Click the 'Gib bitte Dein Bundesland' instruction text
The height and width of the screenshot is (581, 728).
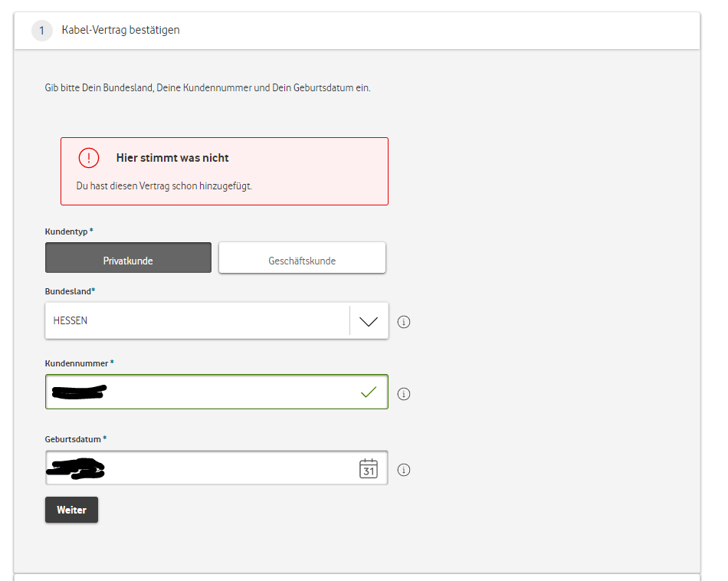(x=208, y=88)
